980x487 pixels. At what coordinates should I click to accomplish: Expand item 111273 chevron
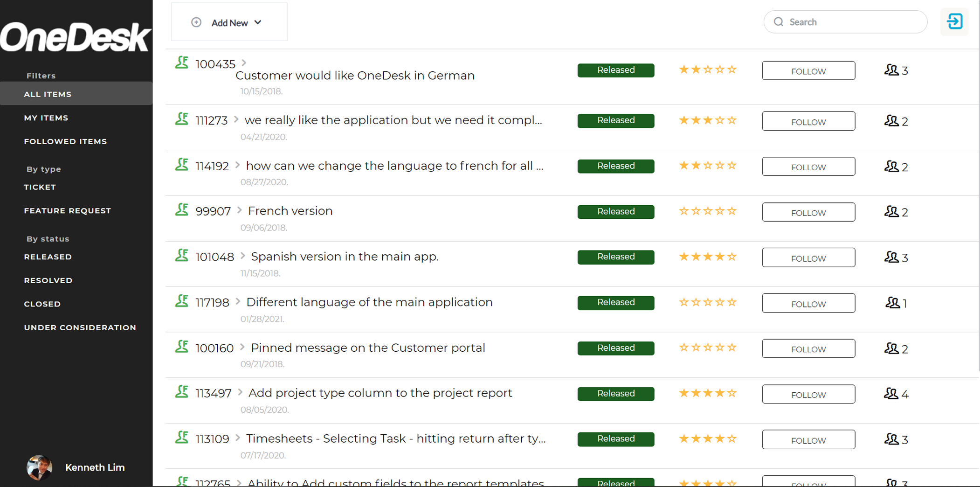[x=236, y=119]
